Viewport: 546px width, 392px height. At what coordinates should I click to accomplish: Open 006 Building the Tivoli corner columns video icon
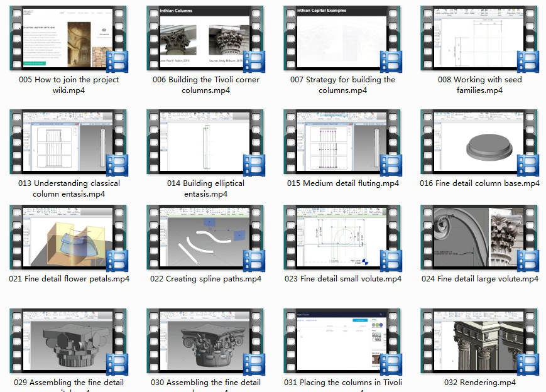[205, 38]
